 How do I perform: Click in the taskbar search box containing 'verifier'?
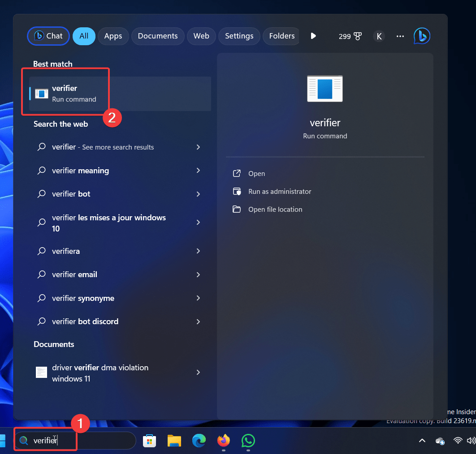pos(75,441)
